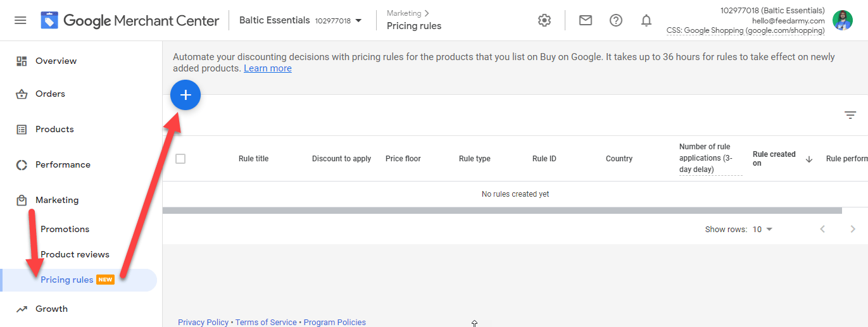Screen dimensions: 868x327
Task: Open the notifications bell
Action: 646,20
